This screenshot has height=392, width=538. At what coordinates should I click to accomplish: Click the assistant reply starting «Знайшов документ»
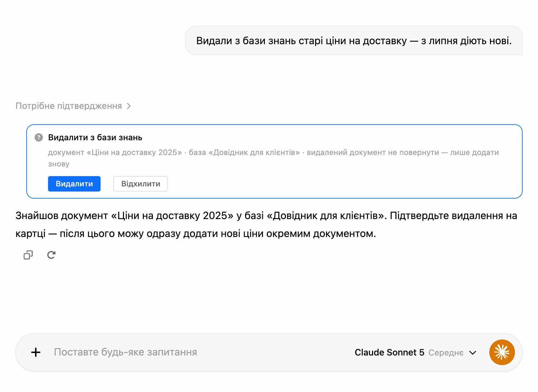pyautogui.click(x=266, y=225)
